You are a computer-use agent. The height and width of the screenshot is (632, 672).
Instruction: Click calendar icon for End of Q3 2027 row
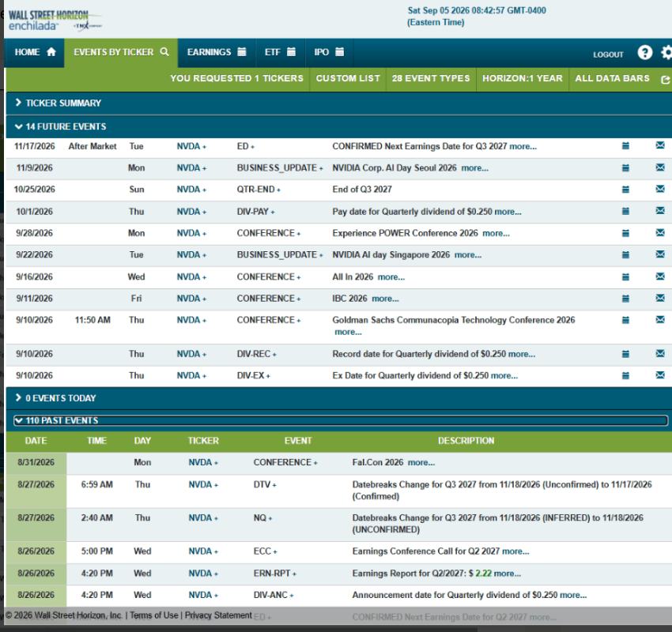[625, 190]
